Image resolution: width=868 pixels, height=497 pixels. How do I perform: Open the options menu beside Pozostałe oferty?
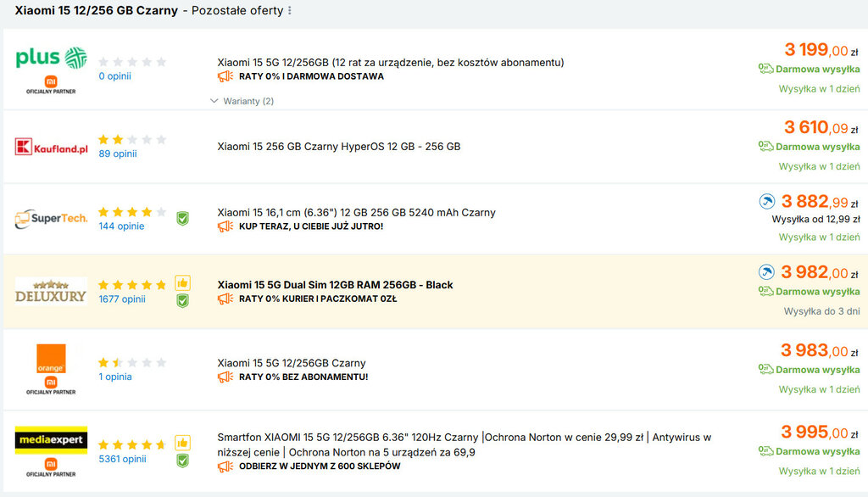click(x=290, y=11)
